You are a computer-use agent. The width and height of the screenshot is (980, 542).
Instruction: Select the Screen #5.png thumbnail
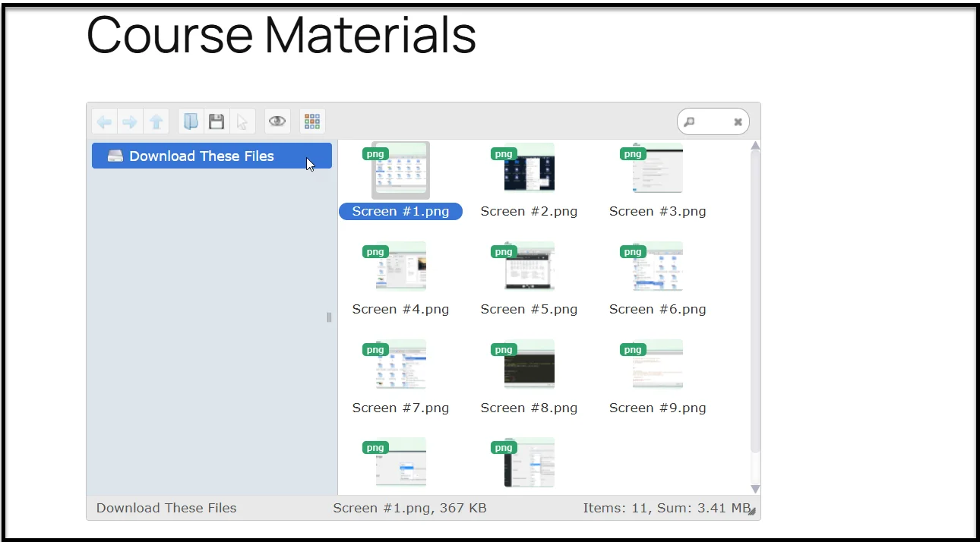click(x=529, y=266)
